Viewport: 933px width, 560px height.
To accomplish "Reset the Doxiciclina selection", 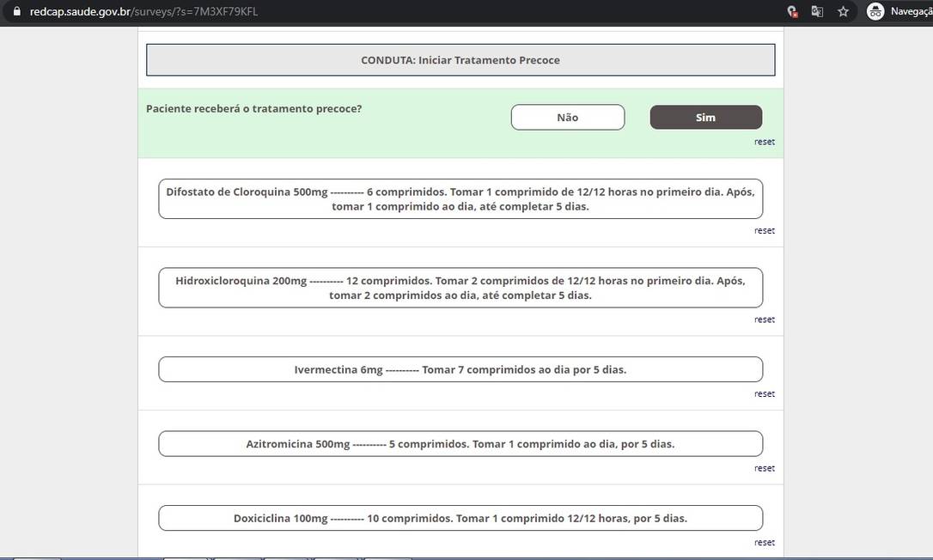I will tap(764, 543).
